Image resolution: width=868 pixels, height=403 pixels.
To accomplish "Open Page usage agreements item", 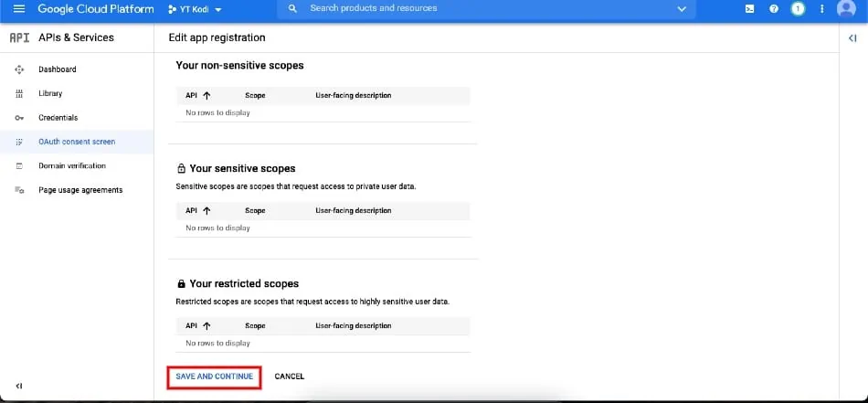I will (80, 190).
